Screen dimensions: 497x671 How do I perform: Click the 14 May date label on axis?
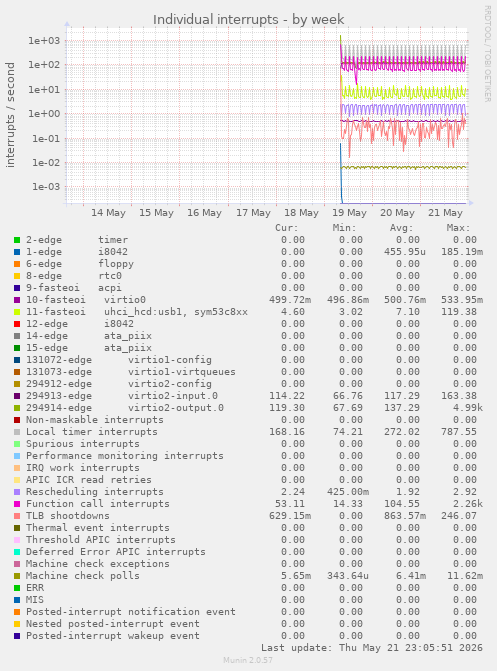[108, 213]
